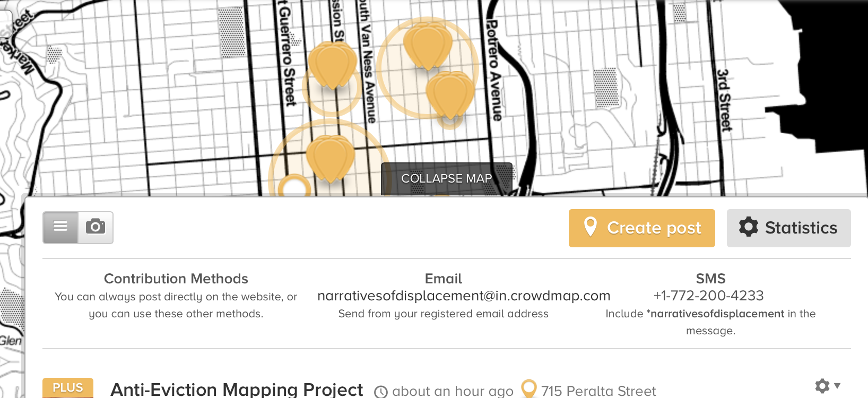Select lower pin cluster nearest Potrero Avenue
This screenshot has height=398, width=868.
[x=450, y=94]
